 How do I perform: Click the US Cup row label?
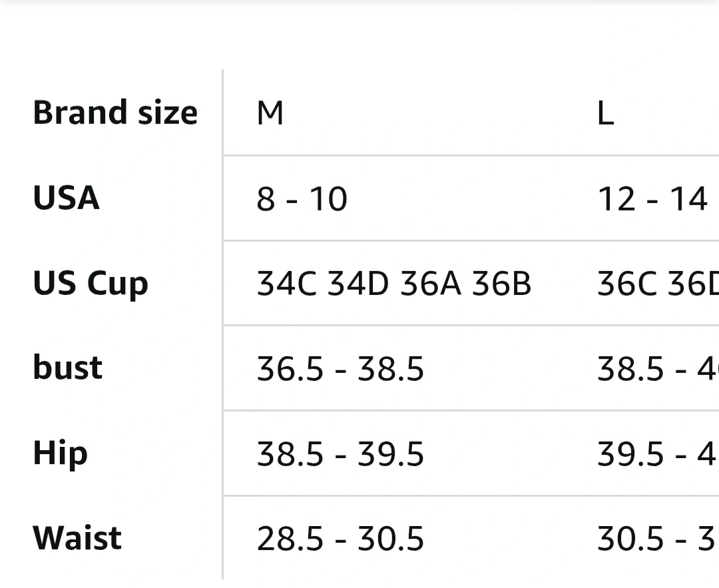[x=91, y=284]
